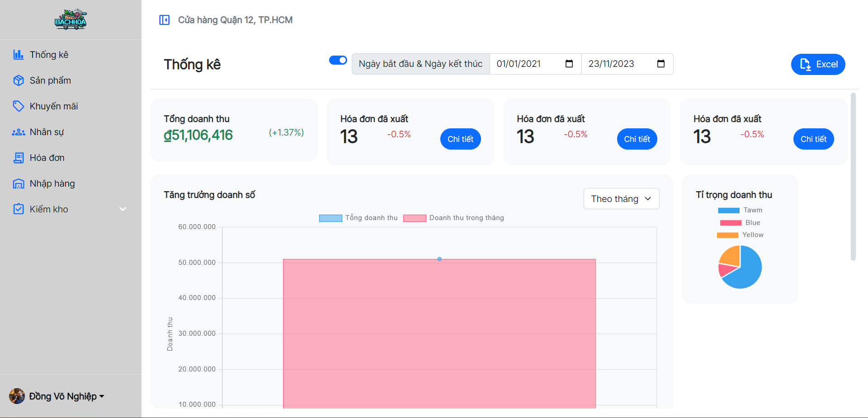Expand the Kiểm kho submenu chevron
868x418 pixels.
pos(123,209)
